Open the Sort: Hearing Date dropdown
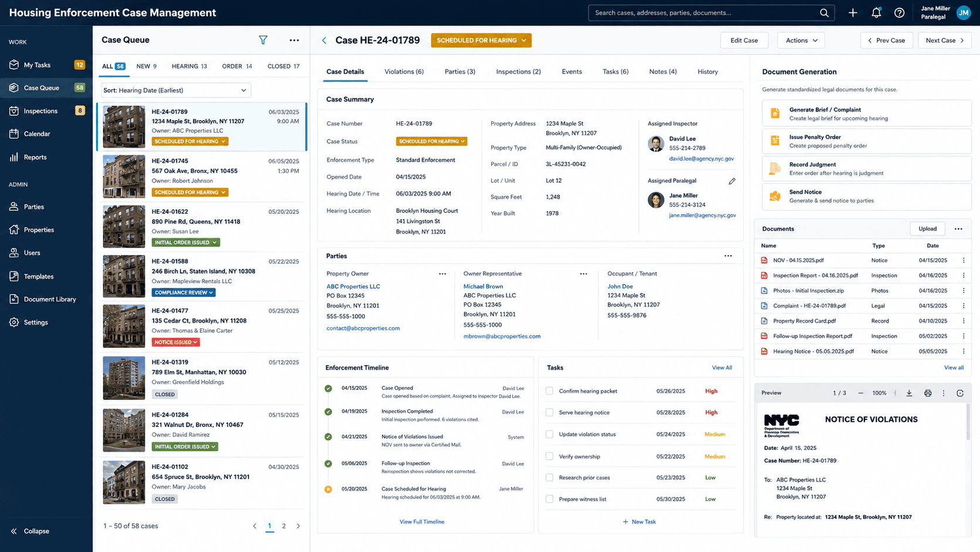The width and height of the screenshot is (980, 552). [176, 90]
